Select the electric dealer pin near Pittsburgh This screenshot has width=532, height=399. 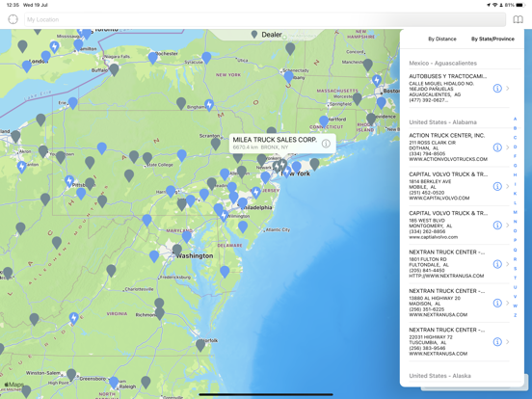(69, 181)
